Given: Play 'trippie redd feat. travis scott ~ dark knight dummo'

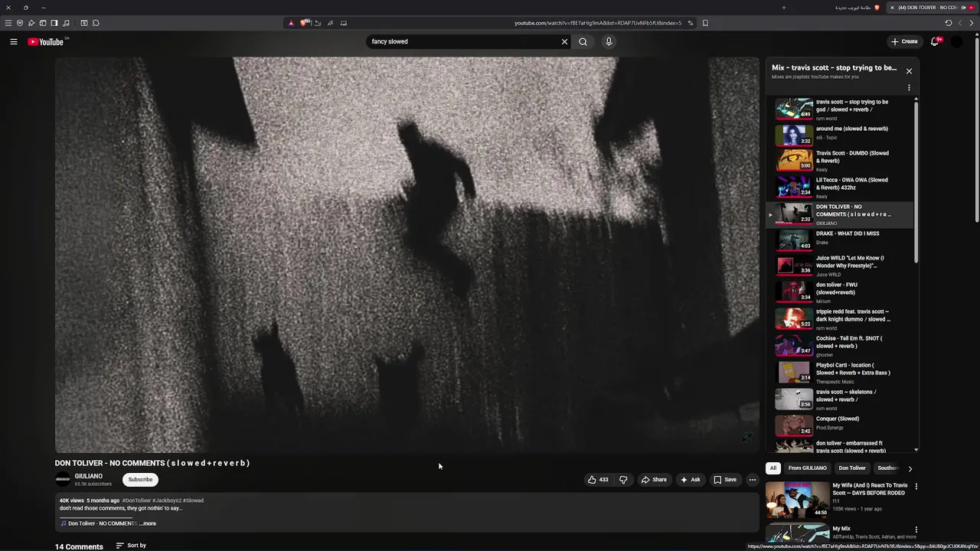Looking at the screenshot, I should 839,319.
